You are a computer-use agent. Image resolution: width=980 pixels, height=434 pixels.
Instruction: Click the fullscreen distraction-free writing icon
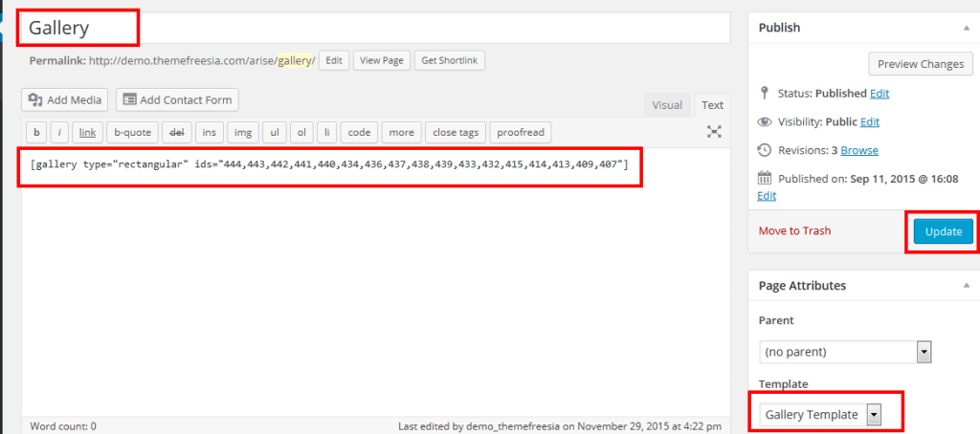tap(714, 132)
